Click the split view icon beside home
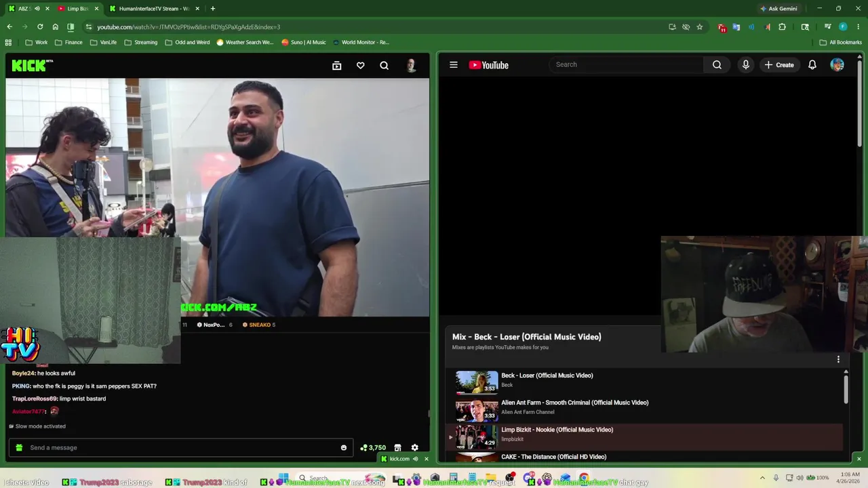The width and height of the screenshot is (868, 488). pos(71,27)
